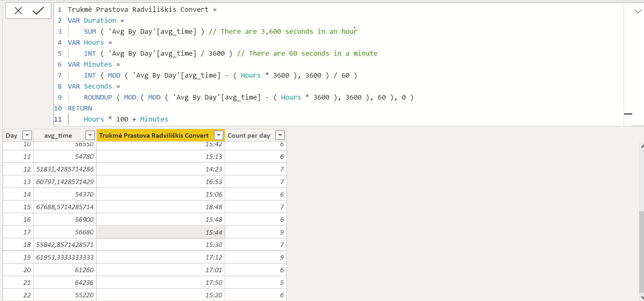Click the measure name on formula line 1
The height and width of the screenshot is (301, 644).
click(138, 9)
